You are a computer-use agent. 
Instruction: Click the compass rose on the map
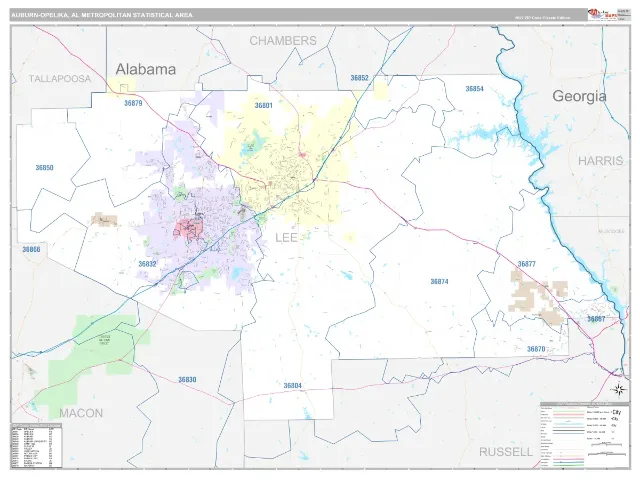point(619,389)
